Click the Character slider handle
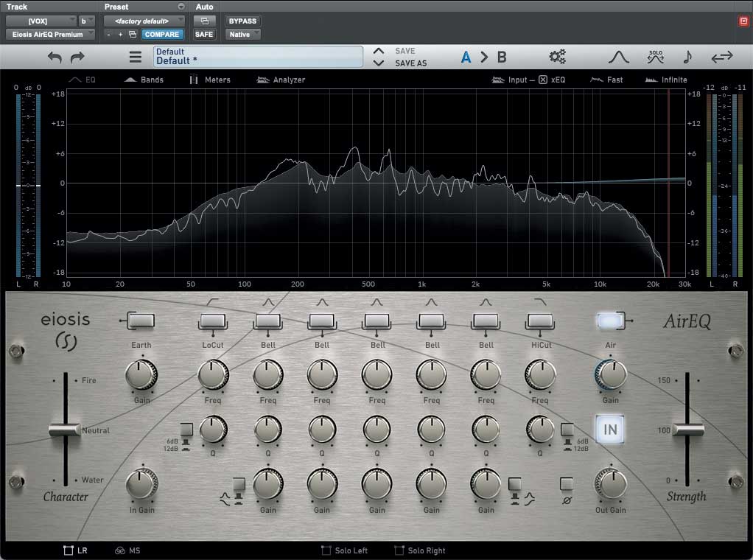The width and height of the screenshot is (753, 560). pos(65,429)
